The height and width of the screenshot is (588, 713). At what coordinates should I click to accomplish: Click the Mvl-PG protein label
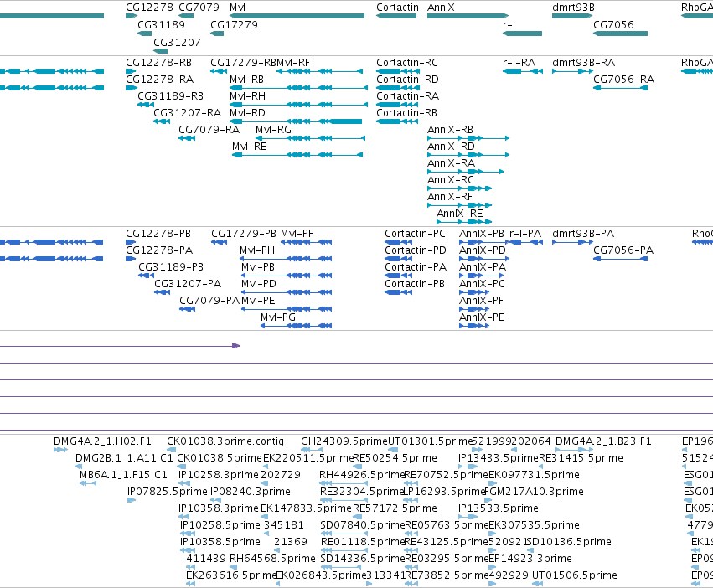click(278, 317)
